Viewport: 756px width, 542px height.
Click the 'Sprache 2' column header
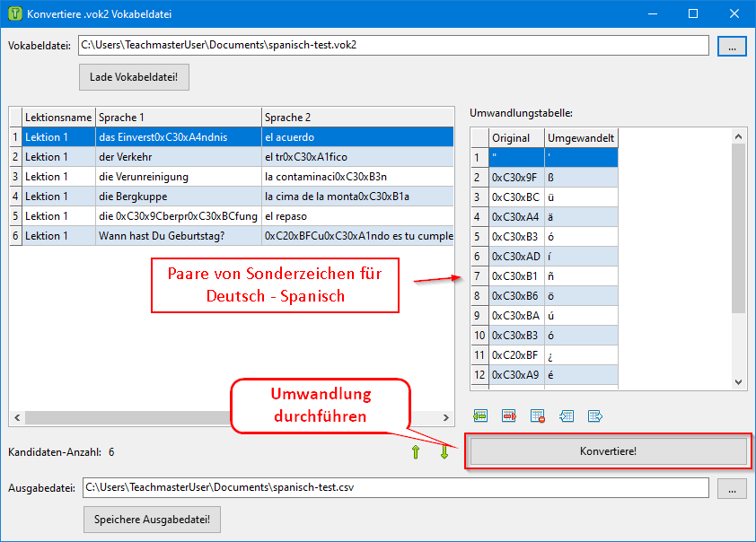357,118
